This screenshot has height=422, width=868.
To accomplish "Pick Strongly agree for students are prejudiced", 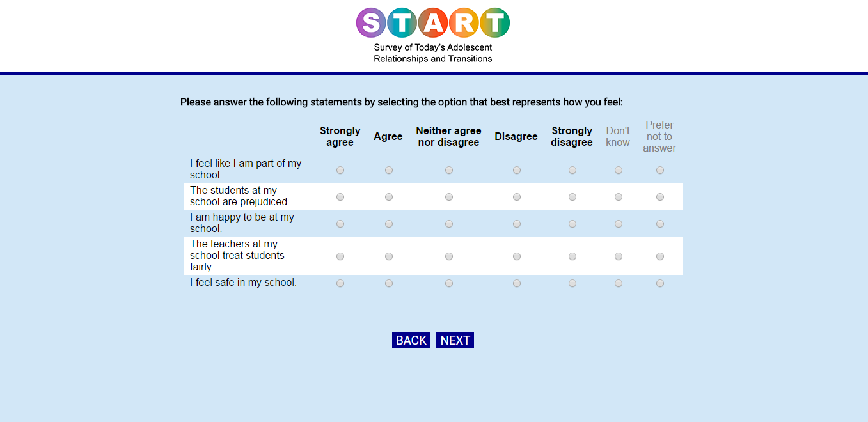I will tap(340, 197).
